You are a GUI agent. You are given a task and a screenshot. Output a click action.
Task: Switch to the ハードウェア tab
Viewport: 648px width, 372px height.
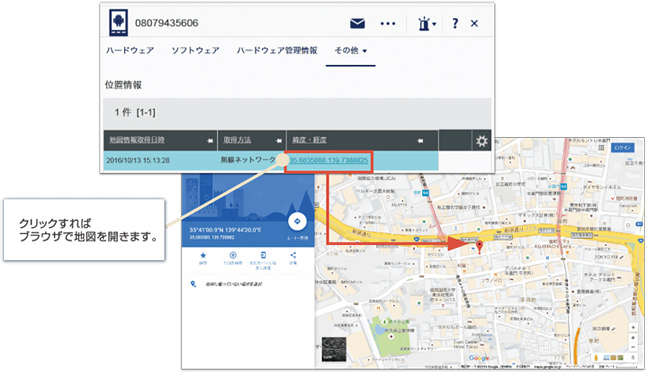[x=130, y=50]
